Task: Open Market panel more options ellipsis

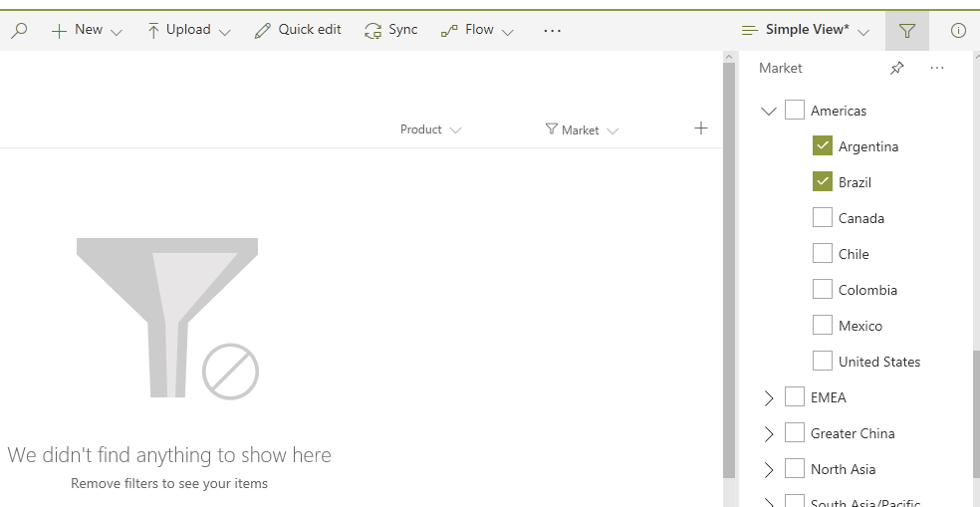Action: click(936, 68)
